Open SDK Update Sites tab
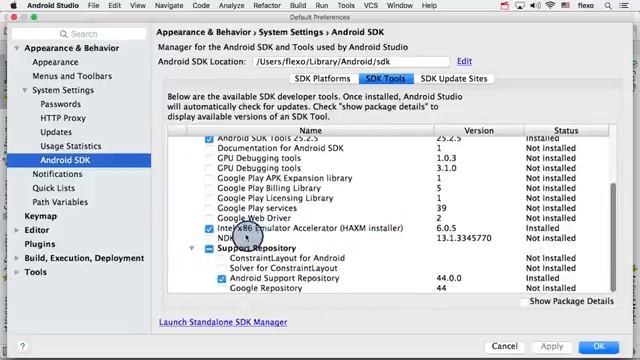This screenshot has width=640, height=360. [454, 79]
